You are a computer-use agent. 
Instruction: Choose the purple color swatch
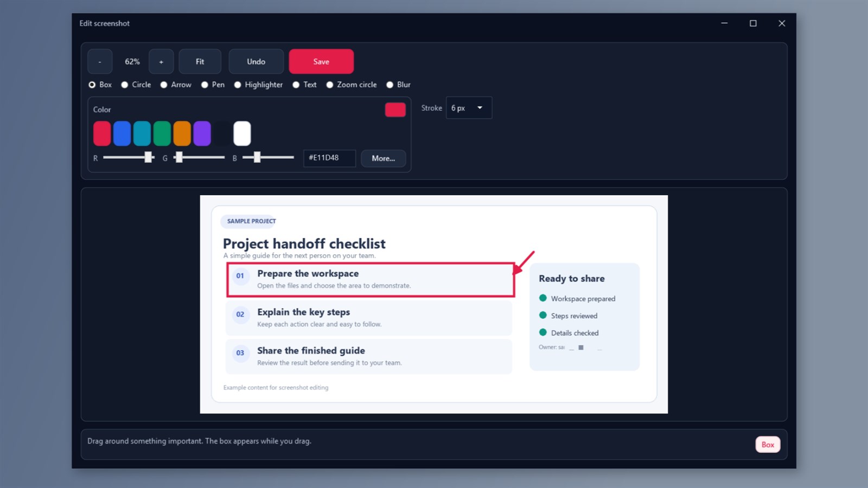tap(202, 133)
